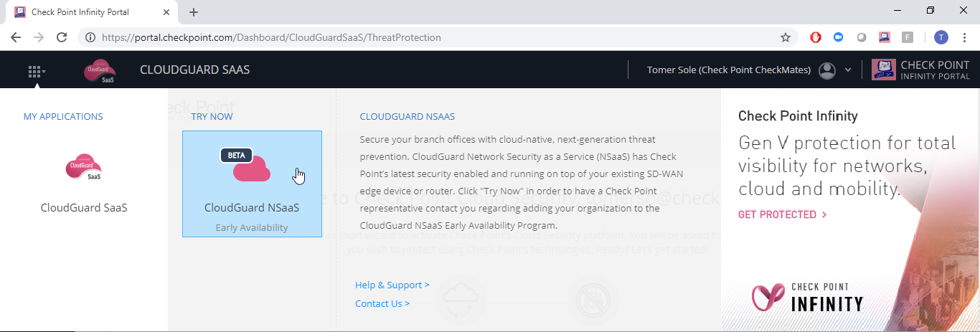This screenshot has width=980, height=332.
Task: Click the Check Point Infinity logo banner
Action: 807,298
